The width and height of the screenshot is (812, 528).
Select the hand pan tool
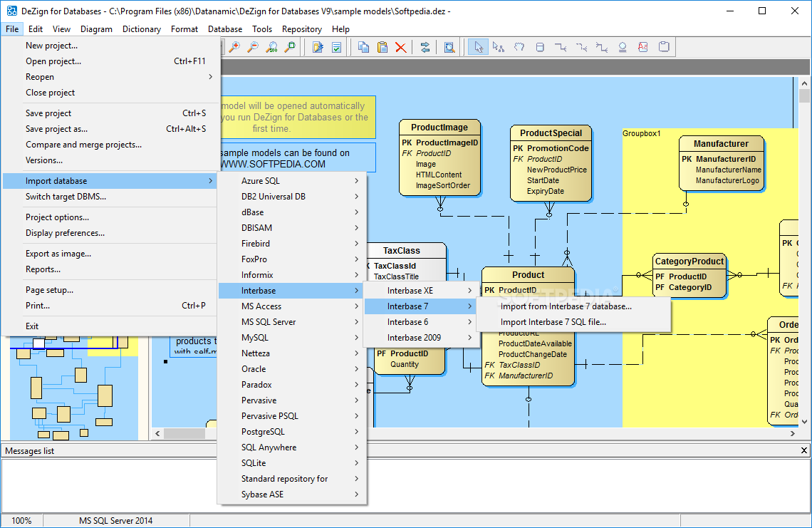[519, 47]
